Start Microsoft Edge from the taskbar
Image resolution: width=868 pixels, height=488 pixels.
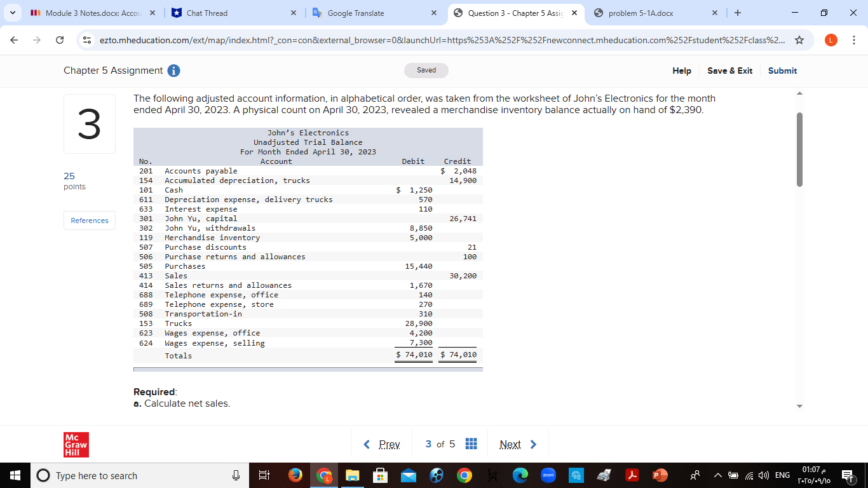(520, 475)
